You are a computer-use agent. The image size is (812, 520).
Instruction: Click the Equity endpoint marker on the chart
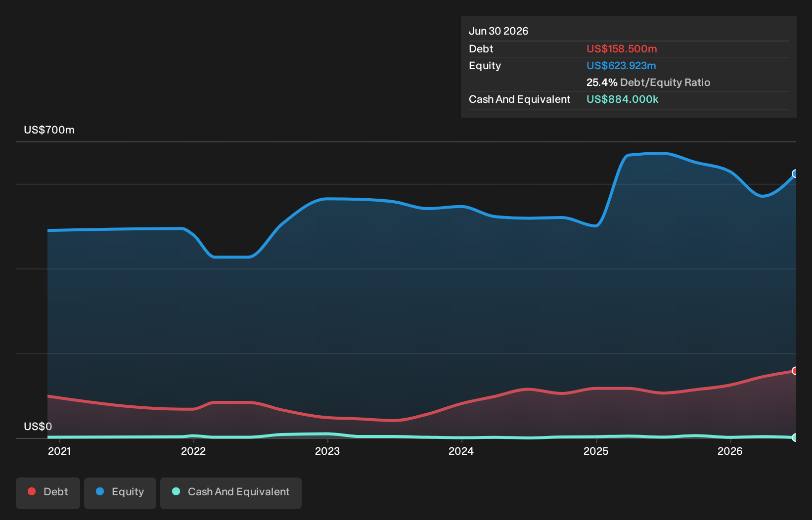pyautogui.click(x=795, y=173)
